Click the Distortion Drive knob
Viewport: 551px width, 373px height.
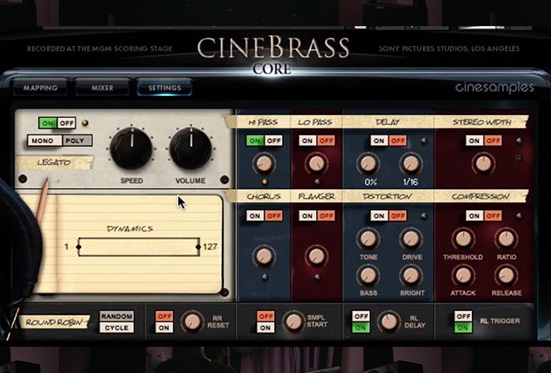411,239
